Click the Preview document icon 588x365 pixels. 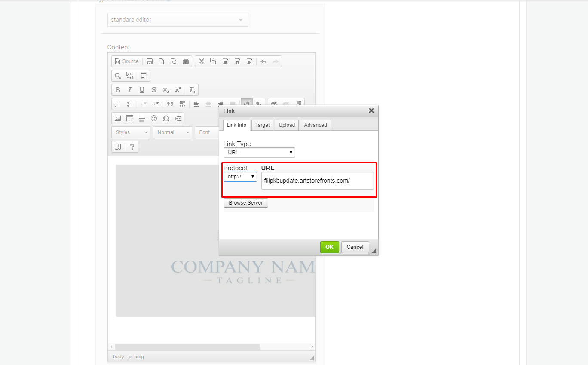174,61
